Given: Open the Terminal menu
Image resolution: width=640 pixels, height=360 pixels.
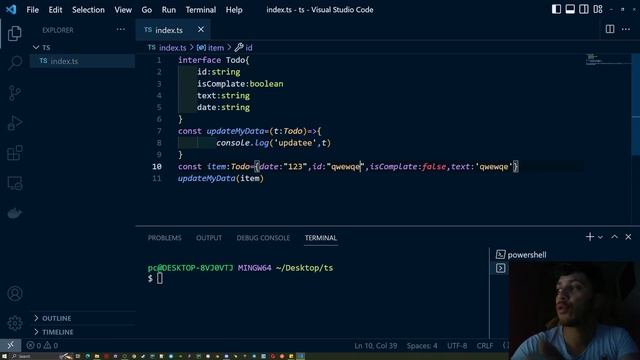Looking at the screenshot, I should (201, 9).
